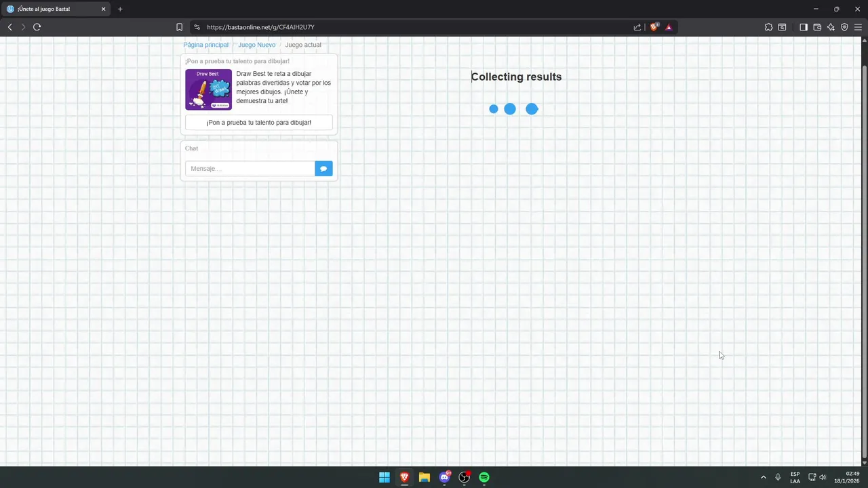Click the Draw Best promo thumbnail

point(208,89)
